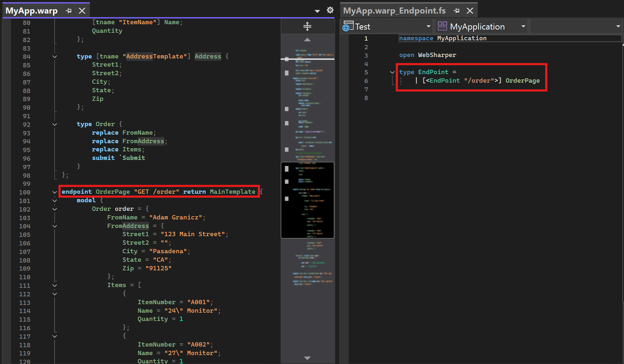
Task: Click the minimap scroll-up arrow
Action: pos(307,40)
